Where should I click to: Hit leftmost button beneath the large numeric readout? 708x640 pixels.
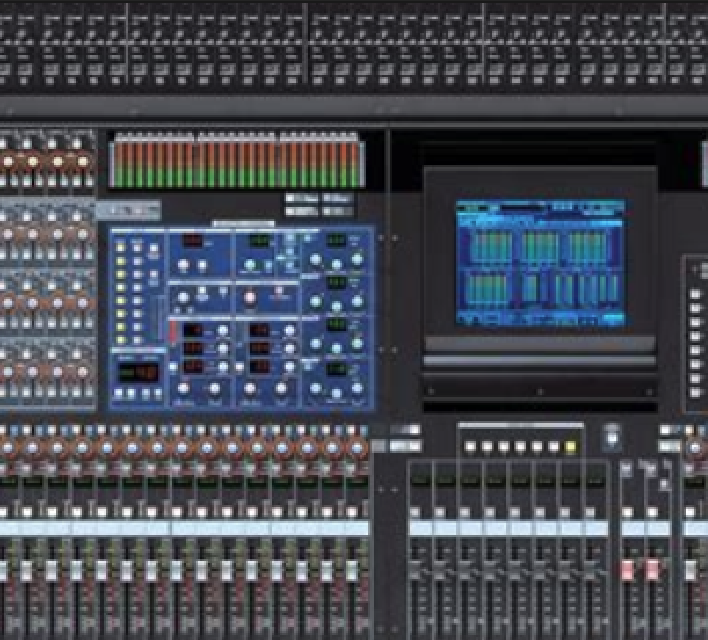coord(119,393)
